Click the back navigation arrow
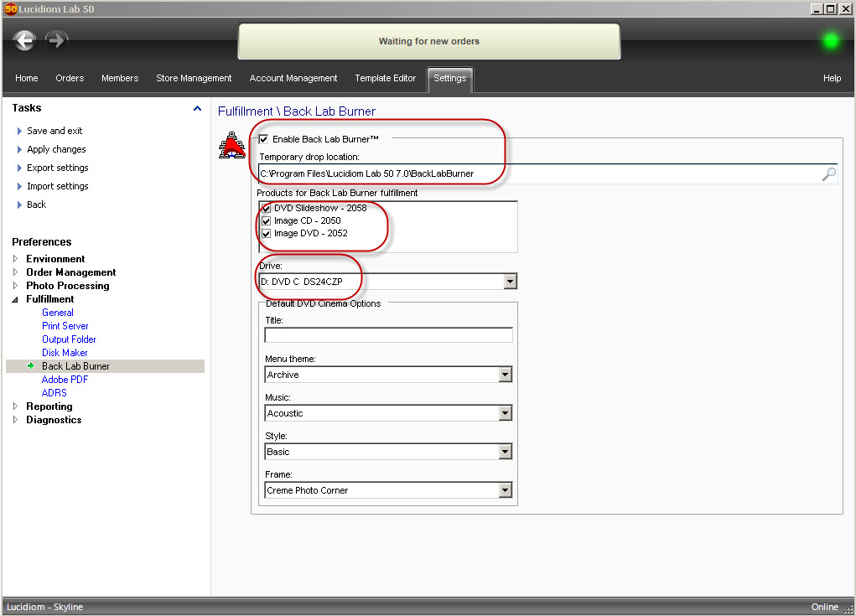 (24, 40)
